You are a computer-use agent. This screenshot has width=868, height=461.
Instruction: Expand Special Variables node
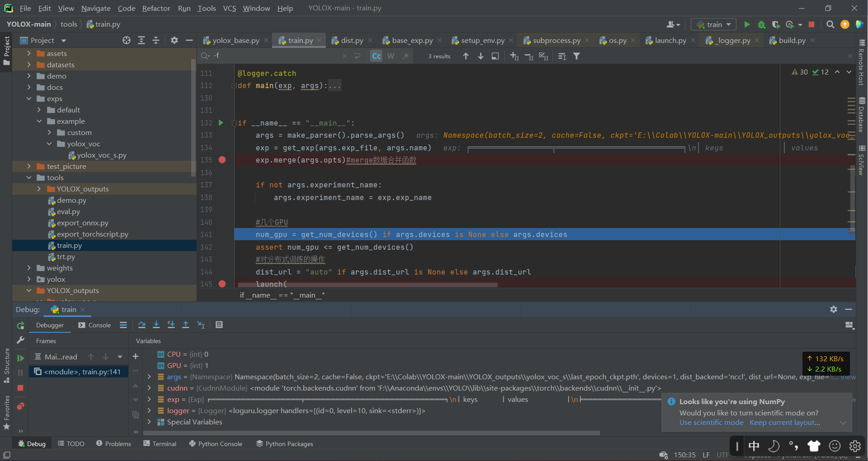point(149,422)
